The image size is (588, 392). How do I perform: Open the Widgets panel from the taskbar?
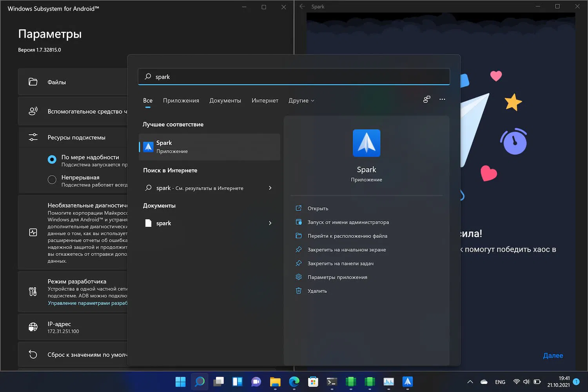[x=237, y=381]
